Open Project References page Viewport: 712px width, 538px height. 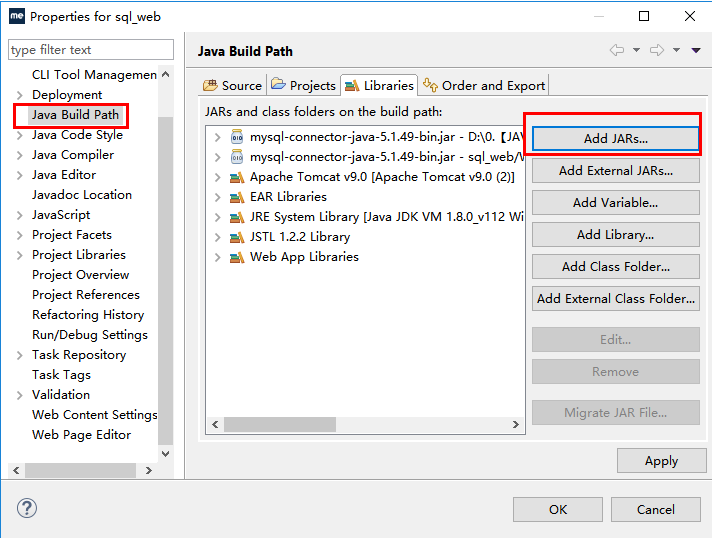(86, 295)
